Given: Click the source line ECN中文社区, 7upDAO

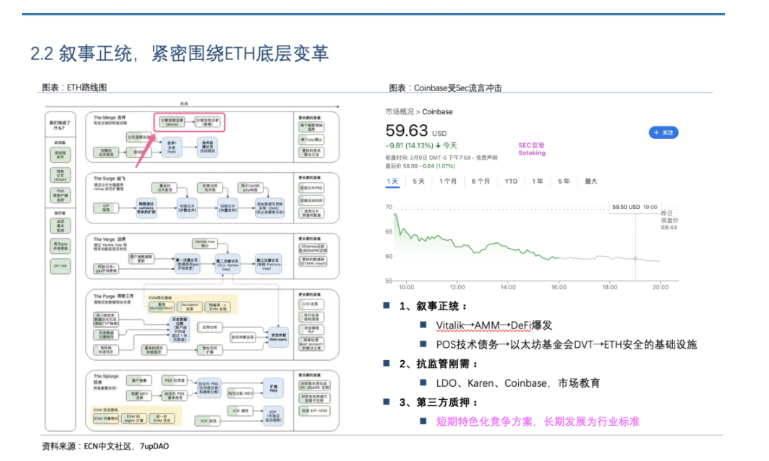Looking at the screenshot, I should coord(105,446).
